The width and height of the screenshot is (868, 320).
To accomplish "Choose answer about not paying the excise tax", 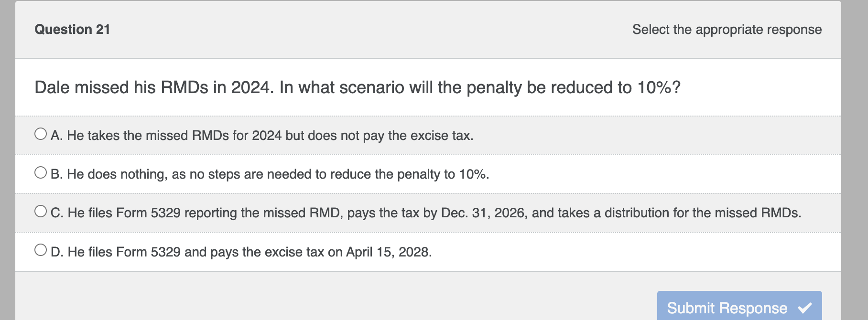I will (261, 136).
